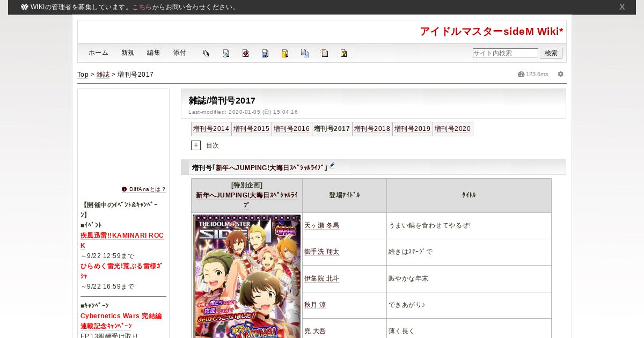Click the sideM magazine cover image
The height and width of the screenshot is (338, 644).
coord(247,276)
